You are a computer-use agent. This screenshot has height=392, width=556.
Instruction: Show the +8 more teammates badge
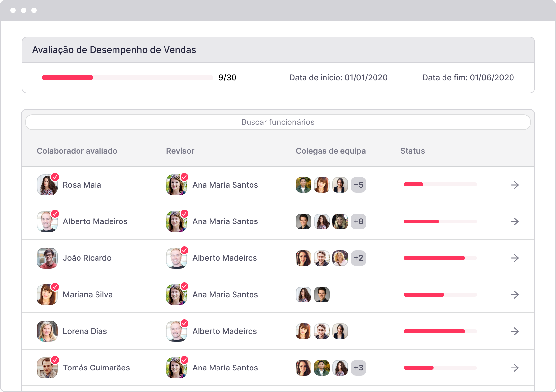click(x=358, y=221)
